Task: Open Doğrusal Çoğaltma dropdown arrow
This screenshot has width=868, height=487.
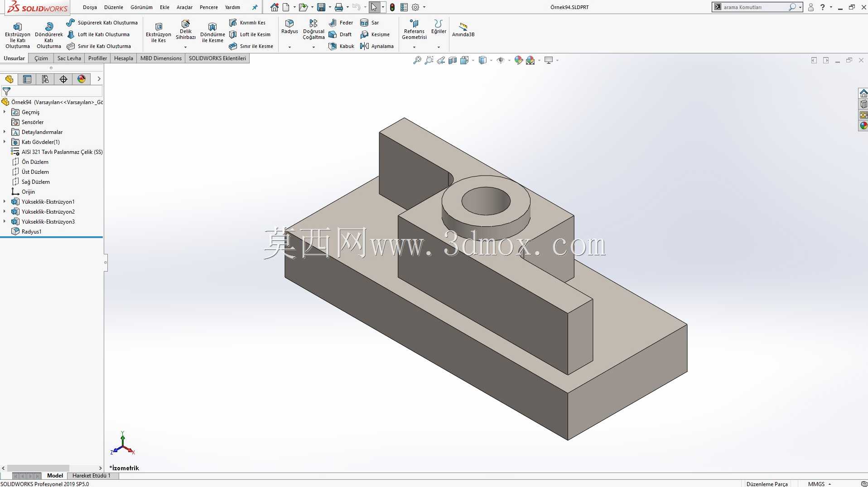Action: click(313, 47)
